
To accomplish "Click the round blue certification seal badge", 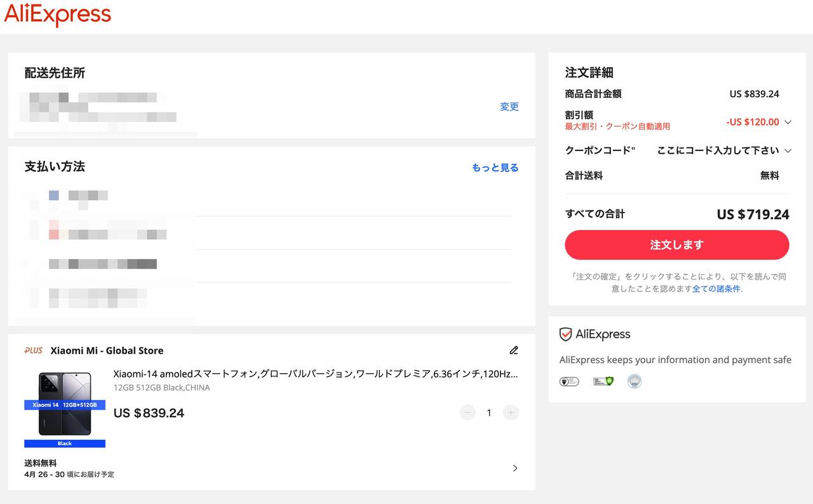I will 634,381.
